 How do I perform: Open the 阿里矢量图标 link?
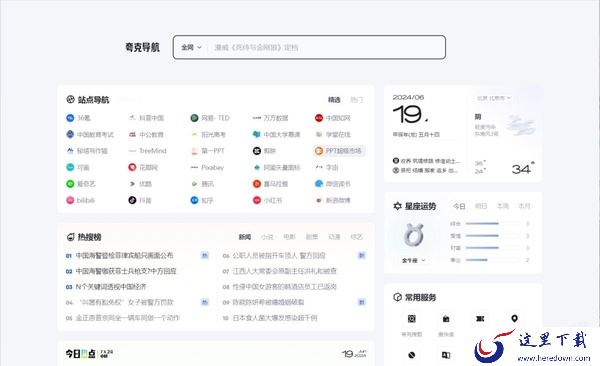(x=282, y=167)
